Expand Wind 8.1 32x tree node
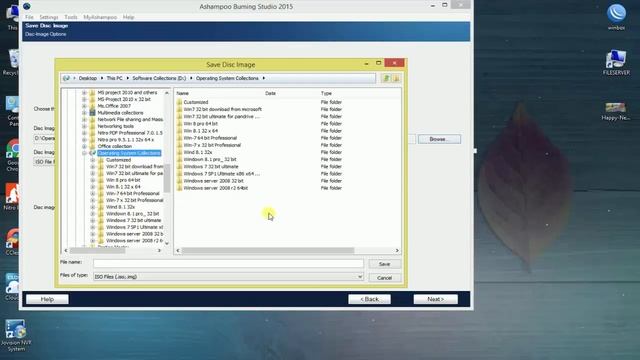Image resolution: width=640 pixels, height=360 pixels. pyautogui.click(x=93, y=207)
